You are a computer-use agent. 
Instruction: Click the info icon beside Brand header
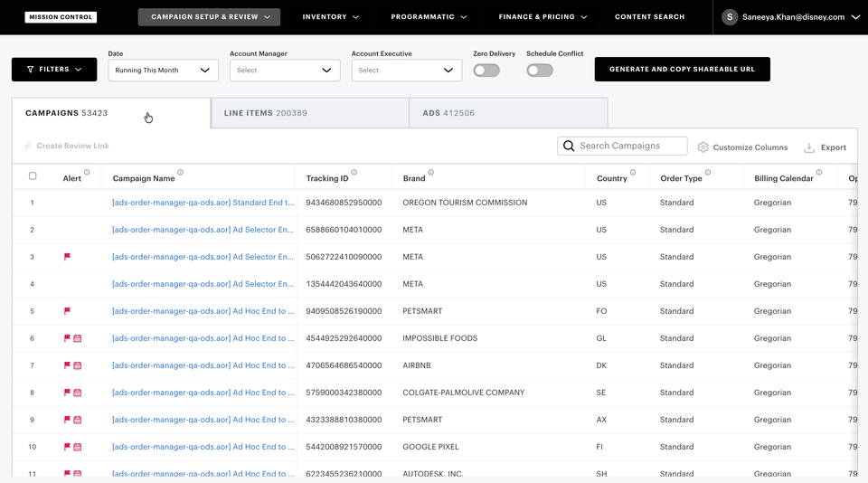point(431,172)
